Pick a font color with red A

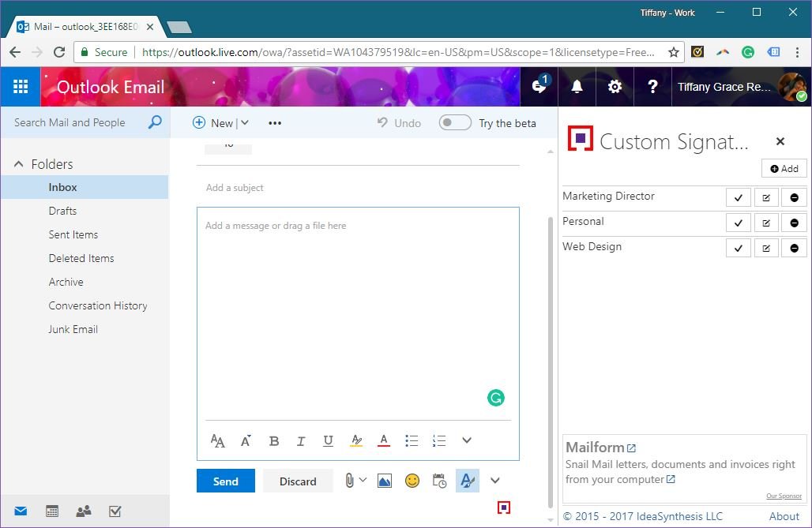coord(384,441)
